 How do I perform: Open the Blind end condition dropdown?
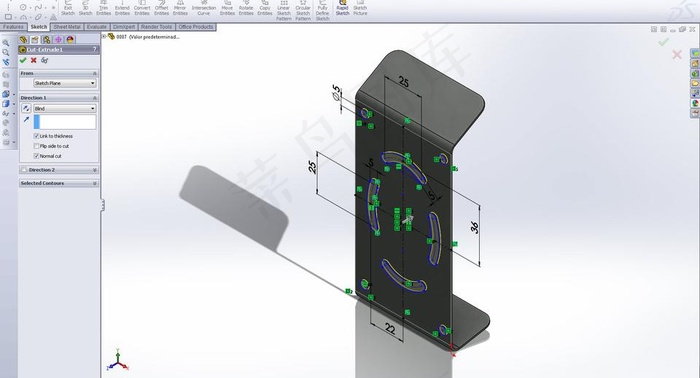(65, 108)
